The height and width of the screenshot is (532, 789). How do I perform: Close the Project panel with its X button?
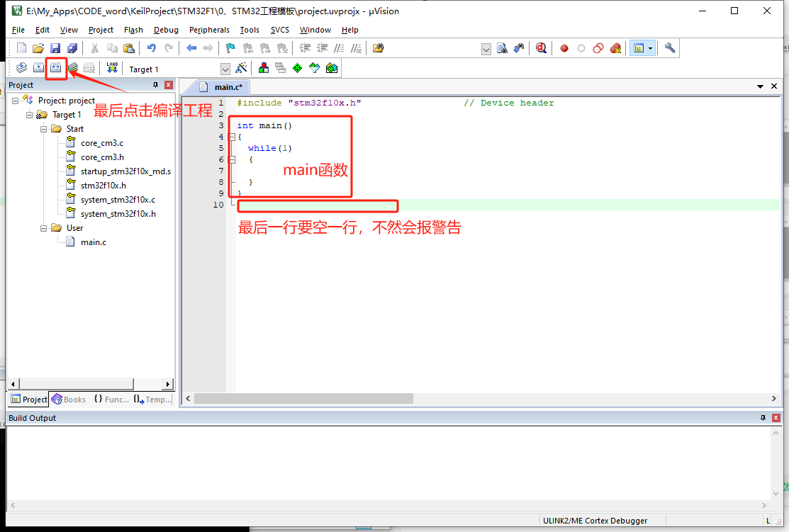coord(169,85)
